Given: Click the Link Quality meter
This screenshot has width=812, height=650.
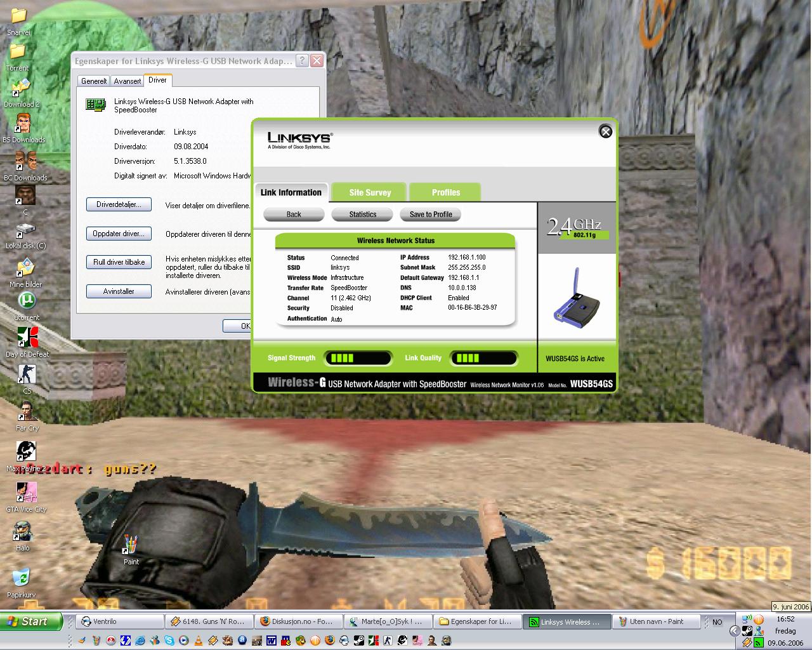Looking at the screenshot, I should [484, 358].
